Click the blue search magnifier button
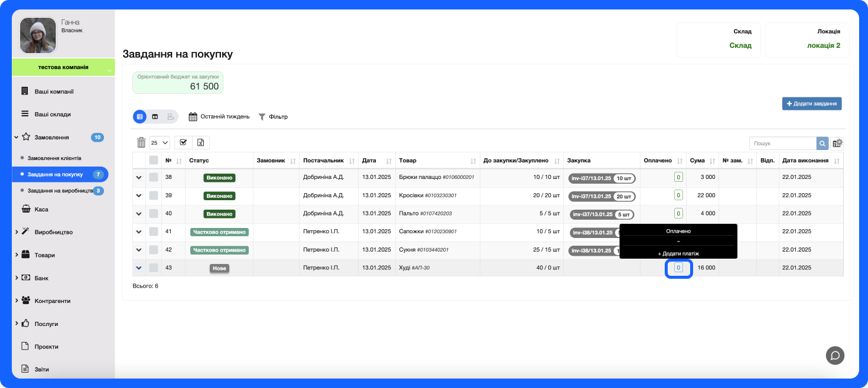868x388 pixels. (x=823, y=144)
